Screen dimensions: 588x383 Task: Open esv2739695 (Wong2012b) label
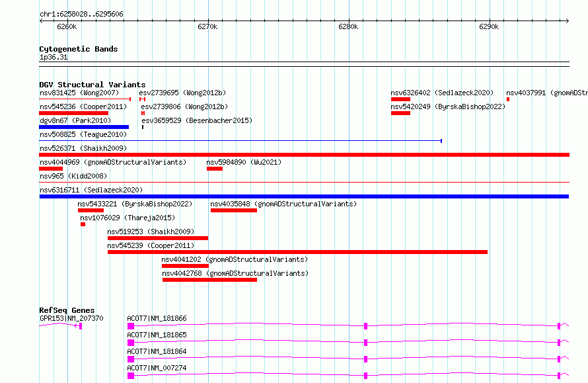(182, 93)
